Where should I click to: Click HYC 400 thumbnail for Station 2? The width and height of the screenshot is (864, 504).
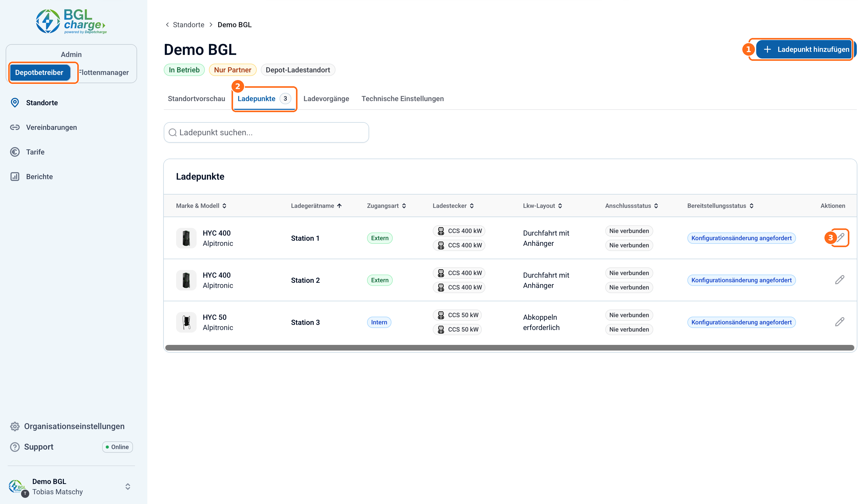pyautogui.click(x=186, y=280)
